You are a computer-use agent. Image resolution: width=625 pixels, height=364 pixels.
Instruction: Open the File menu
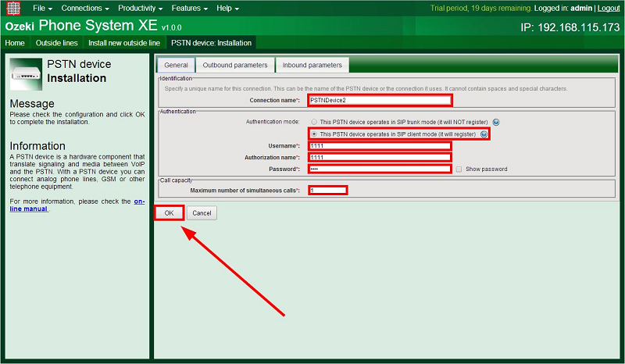(42, 8)
